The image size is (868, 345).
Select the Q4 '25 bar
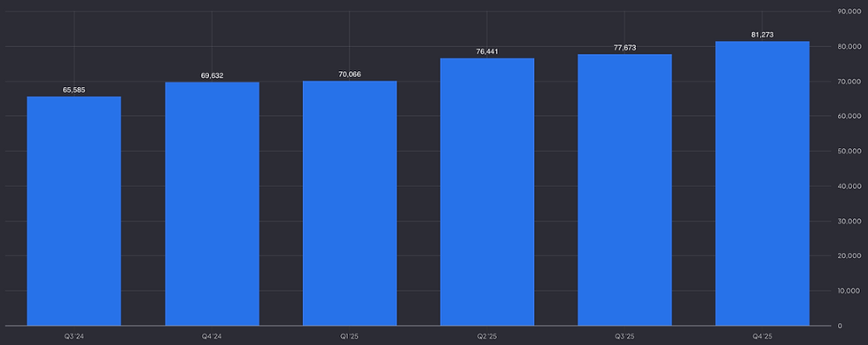[763, 184]
